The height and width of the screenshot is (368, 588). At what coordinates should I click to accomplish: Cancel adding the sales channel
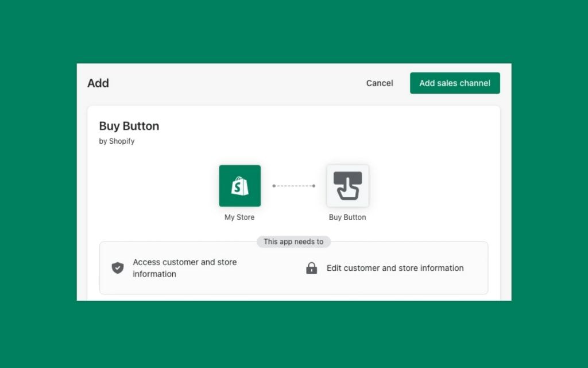point(380,83)
